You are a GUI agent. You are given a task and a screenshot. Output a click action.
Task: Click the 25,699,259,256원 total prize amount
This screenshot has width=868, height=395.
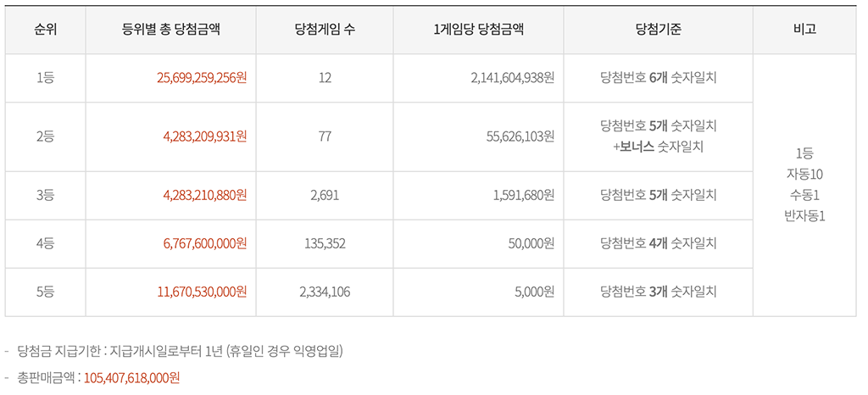pyautogui.click(x=201, y=78)
